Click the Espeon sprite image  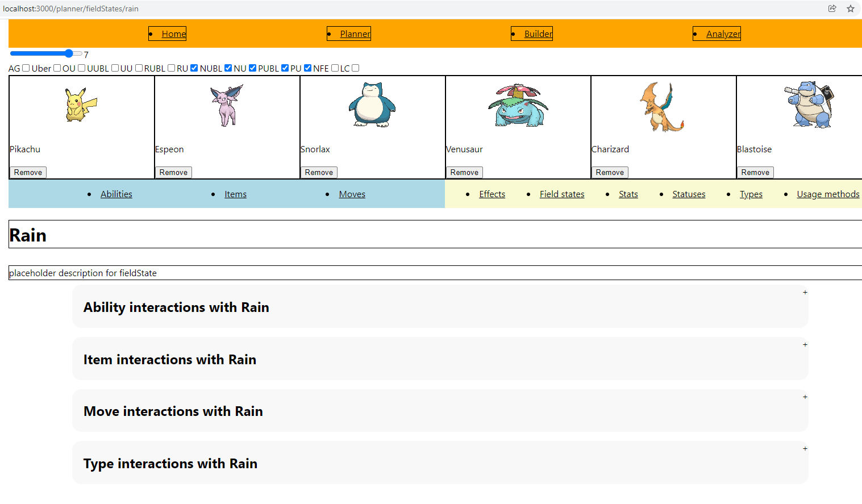(227, 105)
